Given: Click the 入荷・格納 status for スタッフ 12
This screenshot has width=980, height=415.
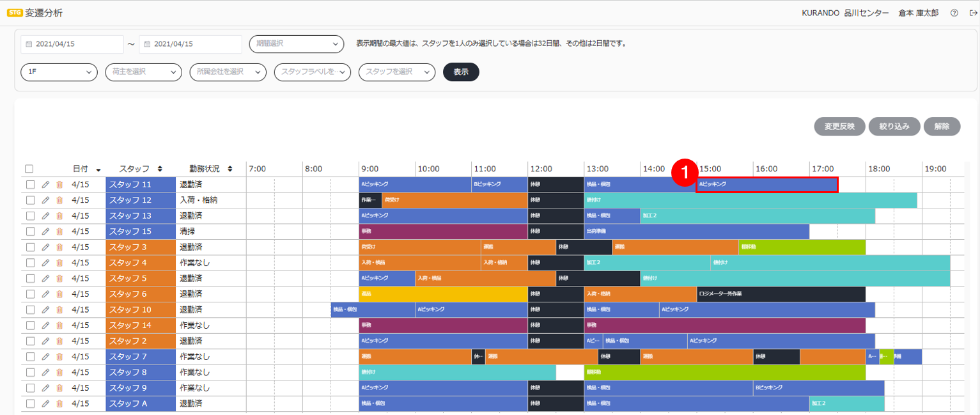Looking at the screenshot, I should 198,200.
